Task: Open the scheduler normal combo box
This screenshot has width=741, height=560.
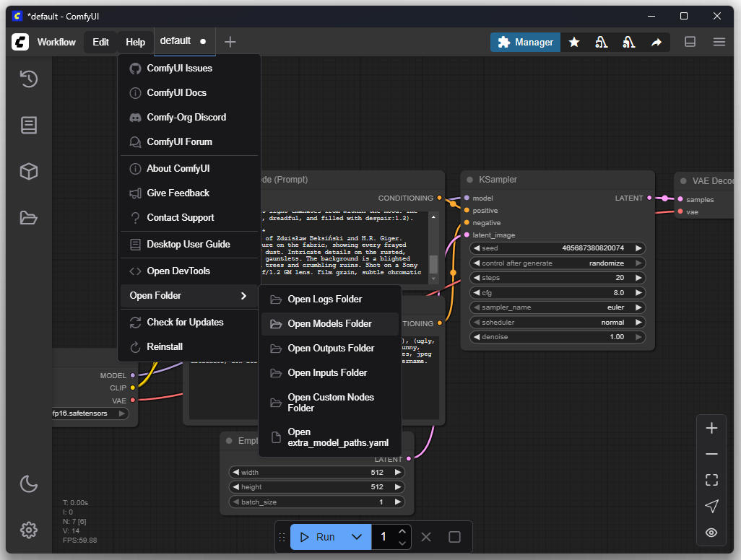Action: (556, 322)
